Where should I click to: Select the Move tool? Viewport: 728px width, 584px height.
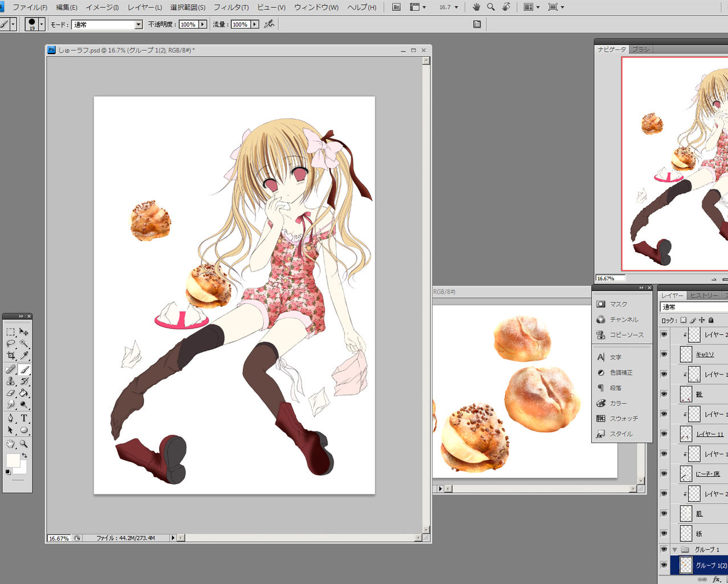click(x=24, y=332)
